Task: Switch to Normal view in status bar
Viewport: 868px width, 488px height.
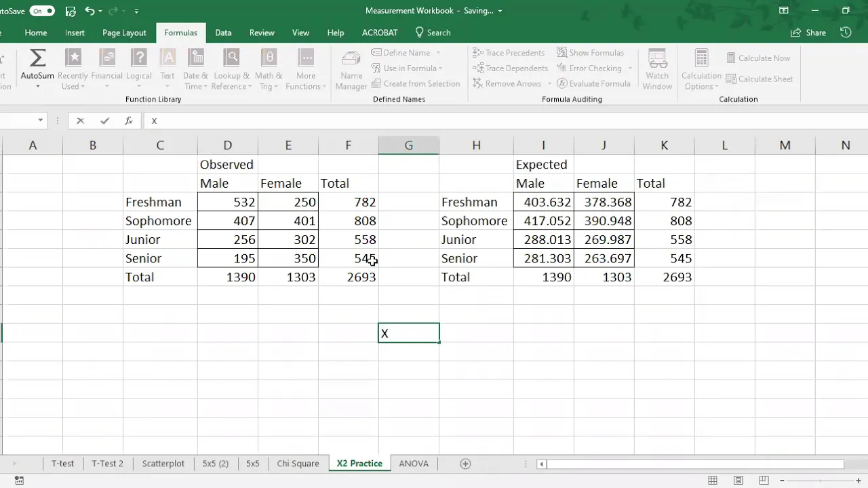Action: 713,481
